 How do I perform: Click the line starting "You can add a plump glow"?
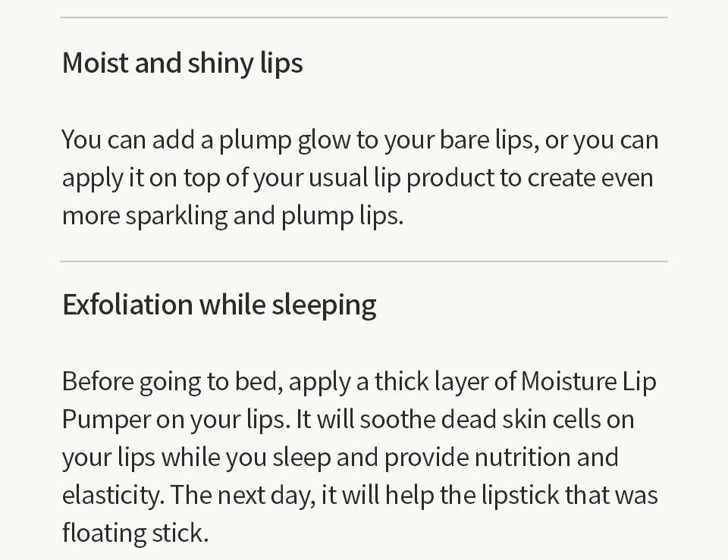[360, 139]
